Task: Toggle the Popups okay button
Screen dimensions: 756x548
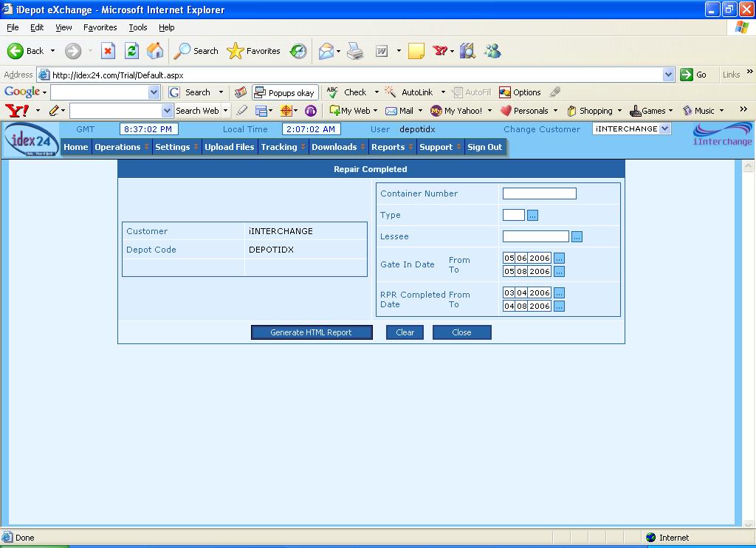Action: coord(285,92)
